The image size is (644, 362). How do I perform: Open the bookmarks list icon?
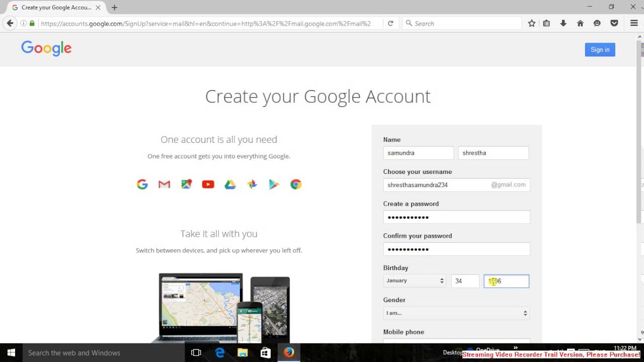[546, 23]
